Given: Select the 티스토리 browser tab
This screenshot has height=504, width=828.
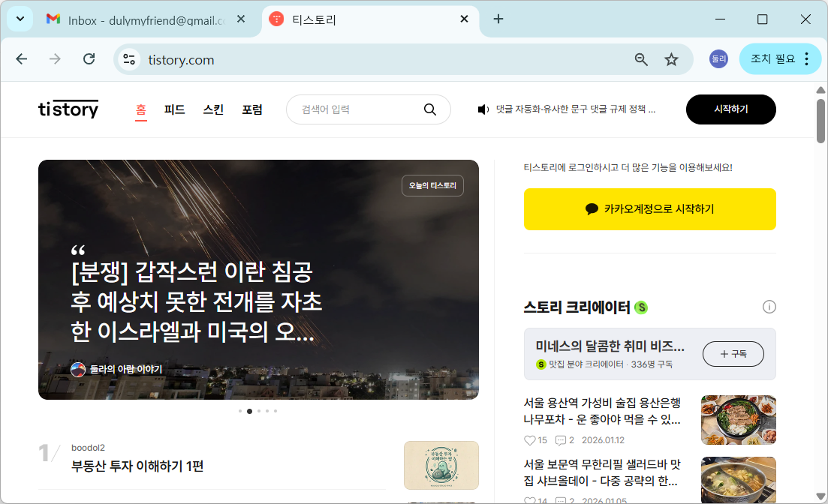Looking at the screenshot, I should (x=369, y=20).
